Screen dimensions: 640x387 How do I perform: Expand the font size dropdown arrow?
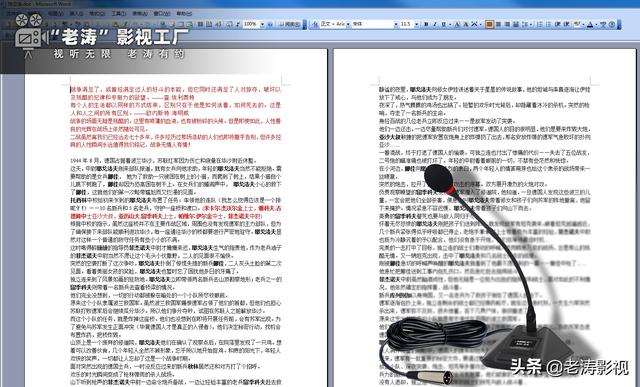click(x=417, y=24)
